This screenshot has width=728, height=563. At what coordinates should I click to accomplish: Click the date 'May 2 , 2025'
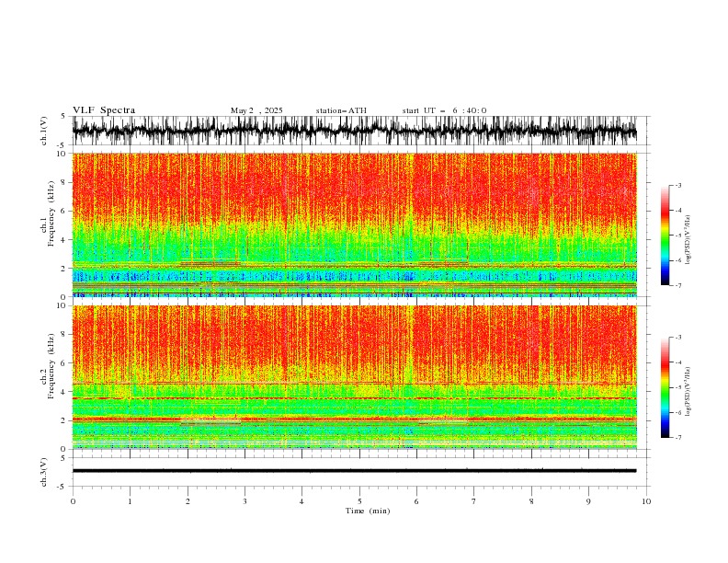(x=256, y=110)
